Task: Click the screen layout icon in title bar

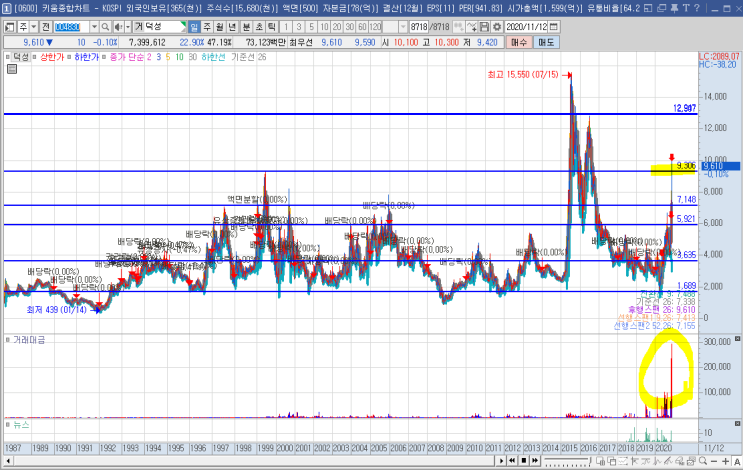Action: coord(648,8)
